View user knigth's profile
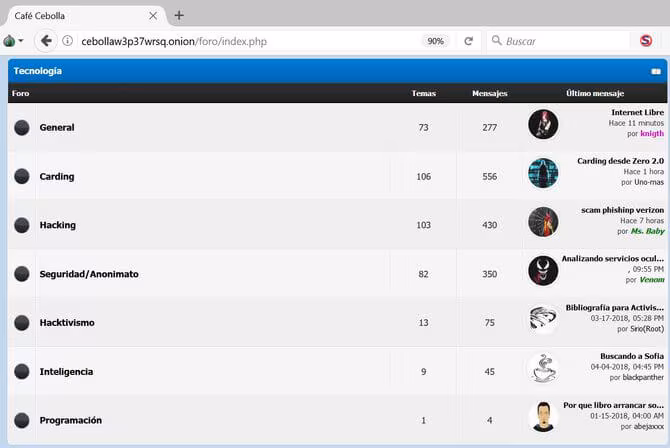Screen dimensions: 670x448 652,133
